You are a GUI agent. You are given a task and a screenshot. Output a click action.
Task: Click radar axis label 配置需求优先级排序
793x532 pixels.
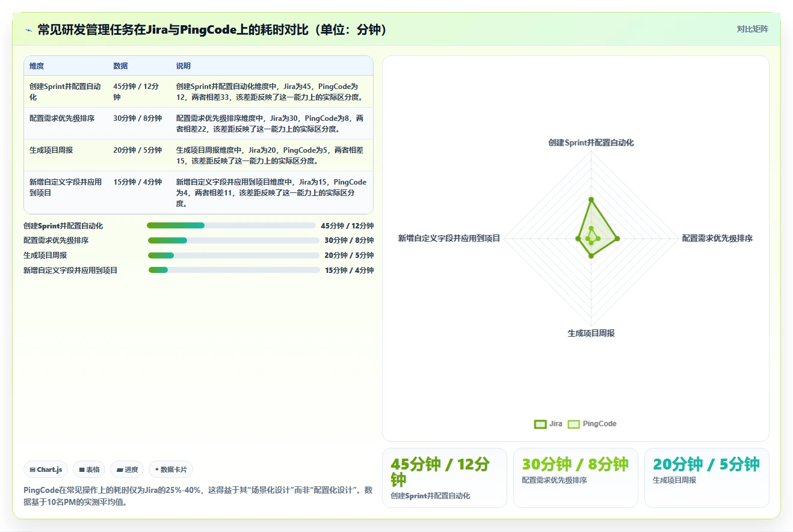point(717,238)
